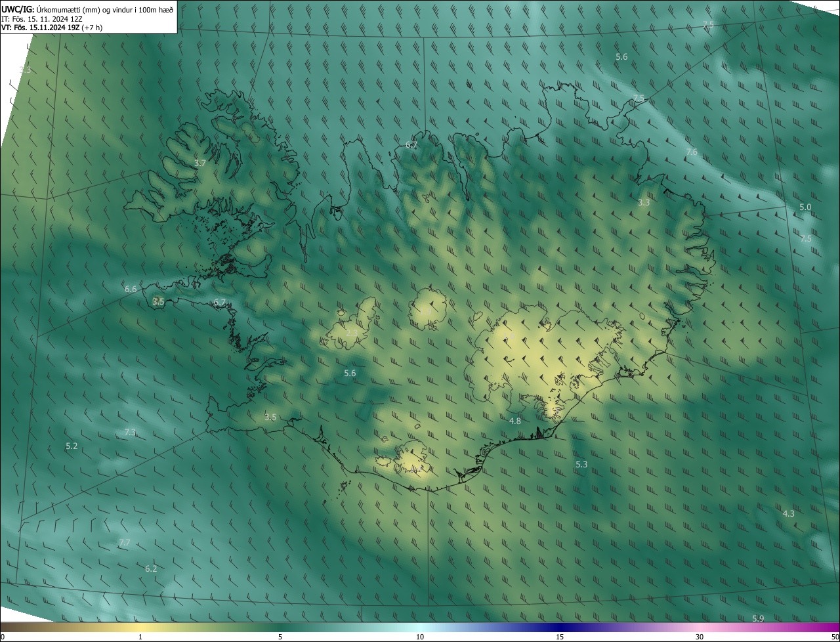
Task: Click the 5.2 value label on the map
Action: click(x=72, y=446)
